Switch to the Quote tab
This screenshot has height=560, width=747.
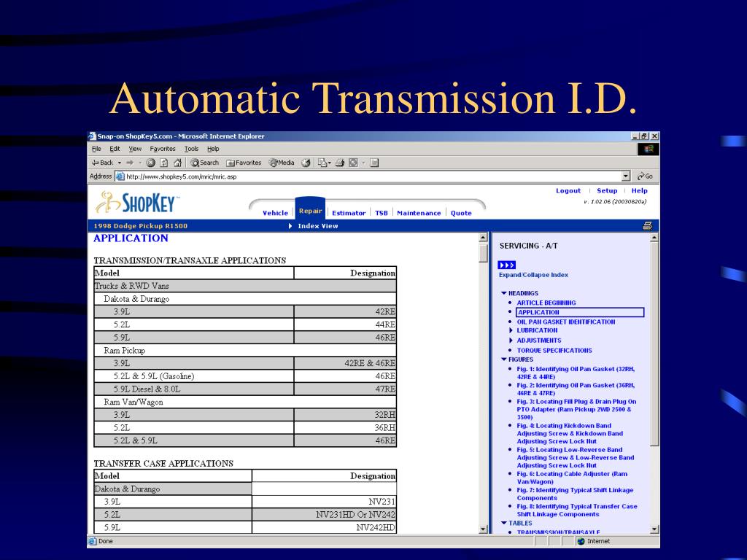pos(461,213)
